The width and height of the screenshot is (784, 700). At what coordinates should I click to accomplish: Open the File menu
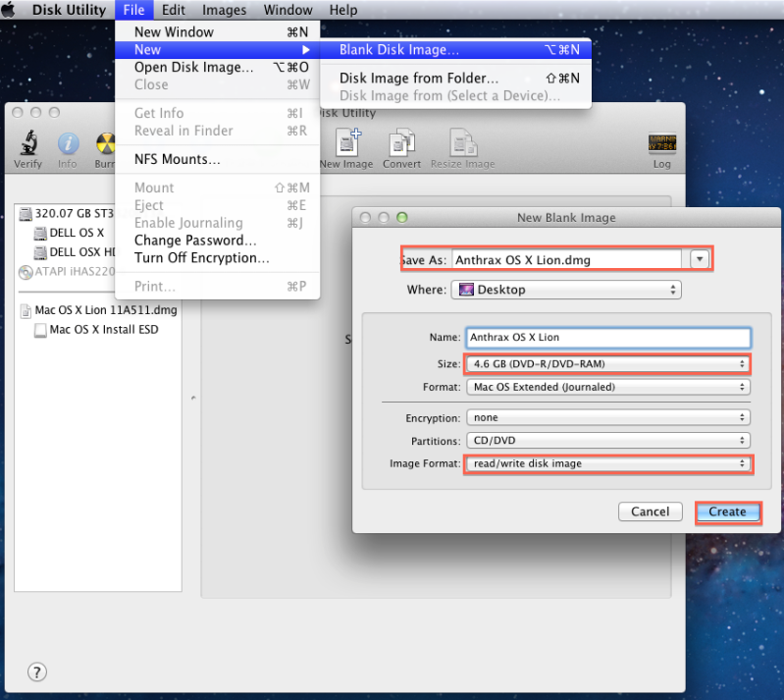133,10
